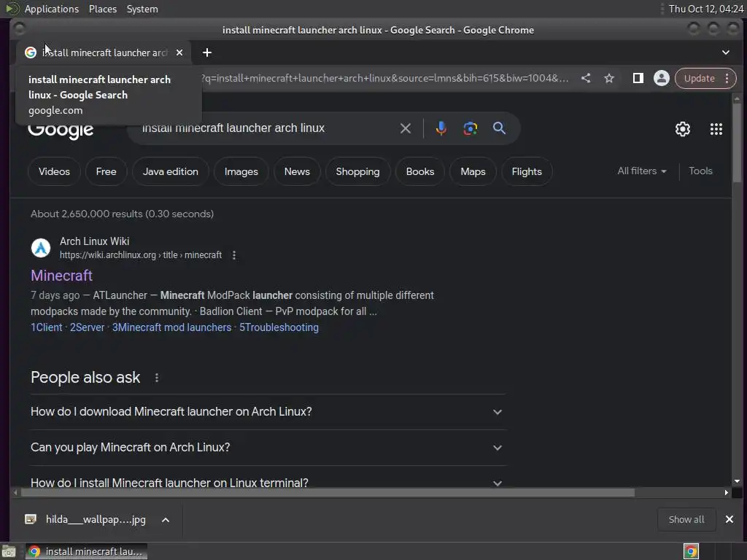Click the clock showing Thu Oct 12
The image size is (747, 560).
pos(705,9)
